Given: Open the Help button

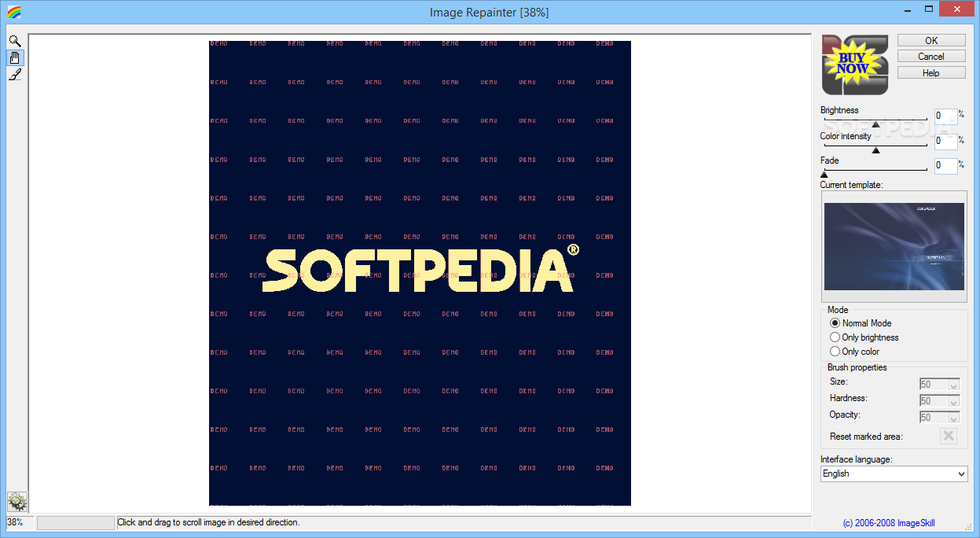Looking at the screenshot, I should click(x=931, y=73).
